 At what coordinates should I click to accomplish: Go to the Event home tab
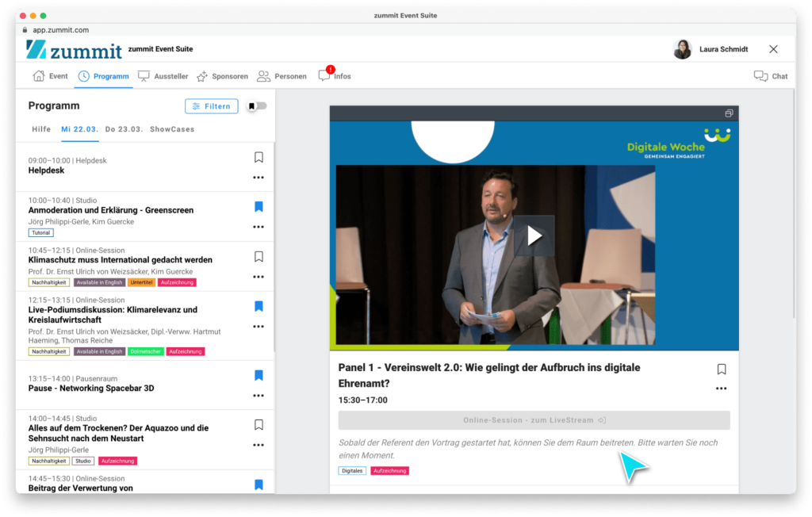click(50, 76)
